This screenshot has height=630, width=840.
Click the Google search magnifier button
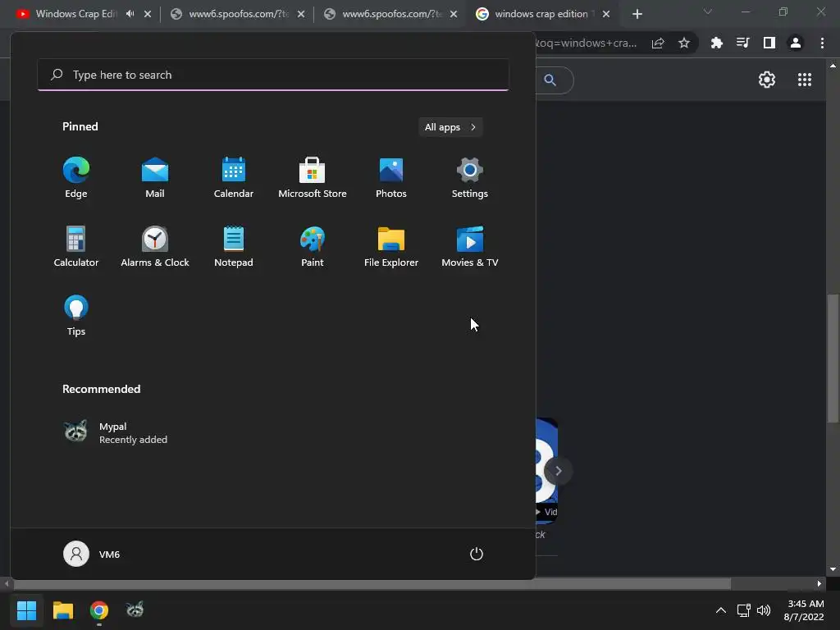point(550,80)
